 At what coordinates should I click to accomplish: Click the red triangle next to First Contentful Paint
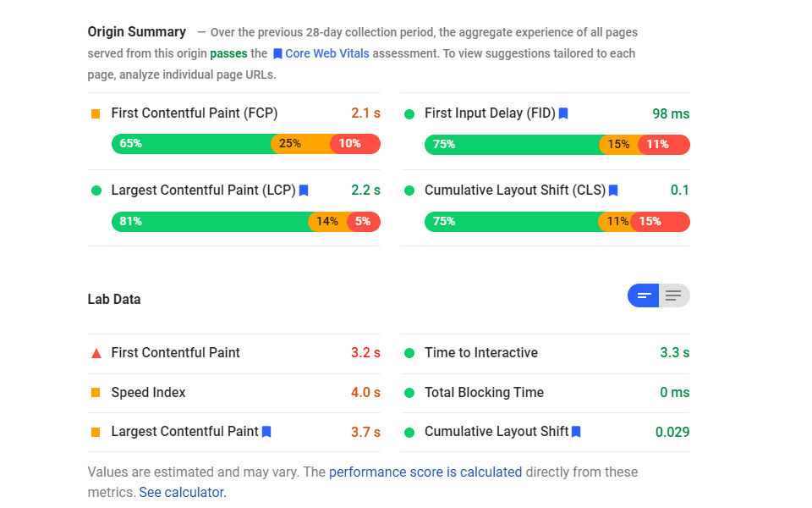coord(96,353)
